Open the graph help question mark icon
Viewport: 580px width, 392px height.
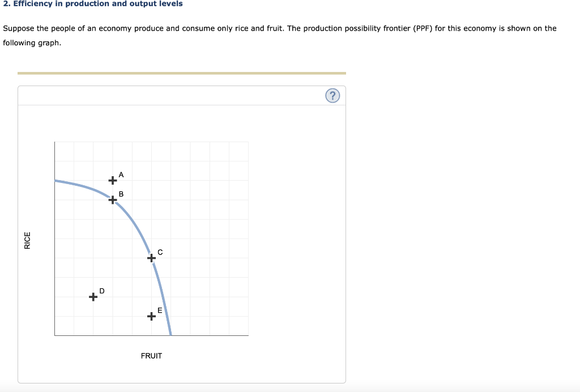(x=332, y=96)
